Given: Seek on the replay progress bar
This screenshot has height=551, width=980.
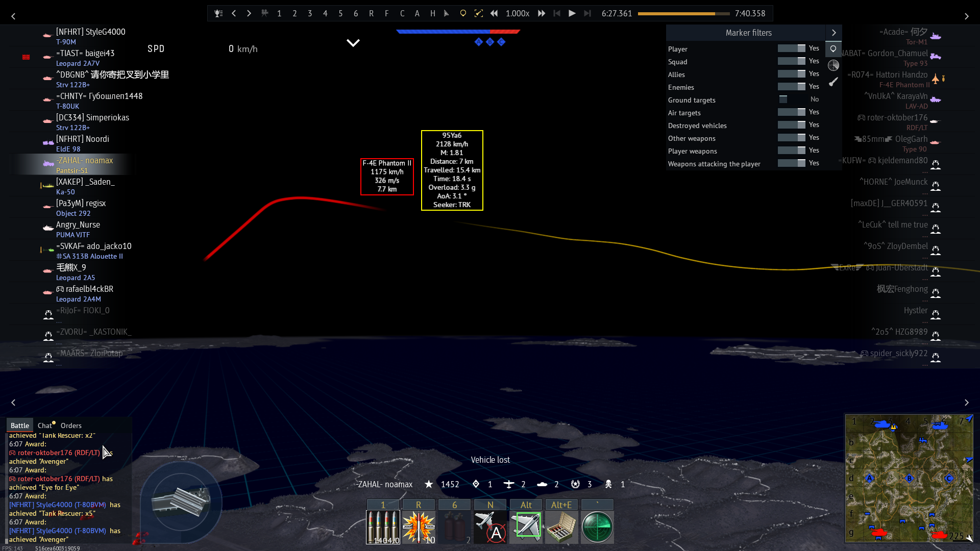Looking at the screenshot, I should (x=683, y=14).
